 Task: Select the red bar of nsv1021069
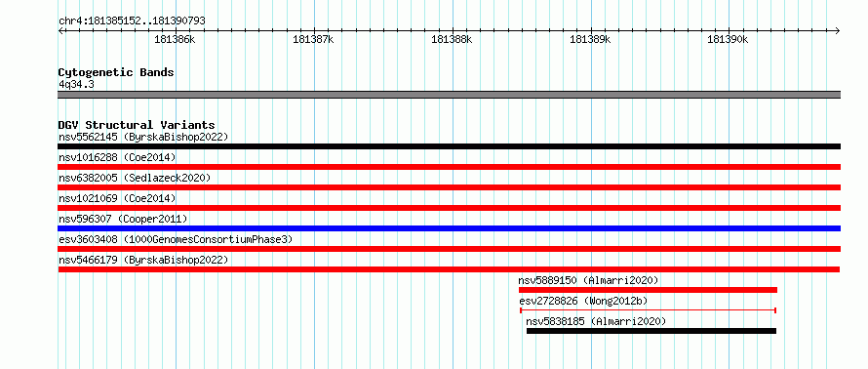449,208
